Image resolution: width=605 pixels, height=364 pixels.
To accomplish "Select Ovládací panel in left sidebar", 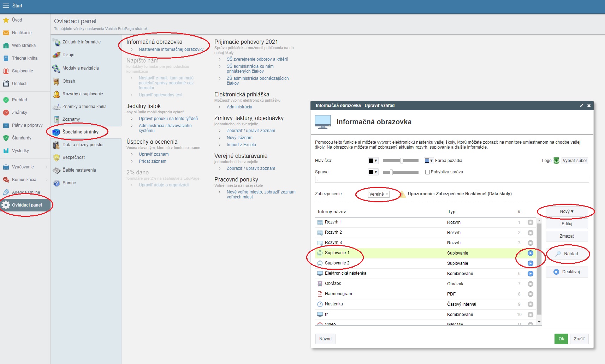I will tap(27, 205).
